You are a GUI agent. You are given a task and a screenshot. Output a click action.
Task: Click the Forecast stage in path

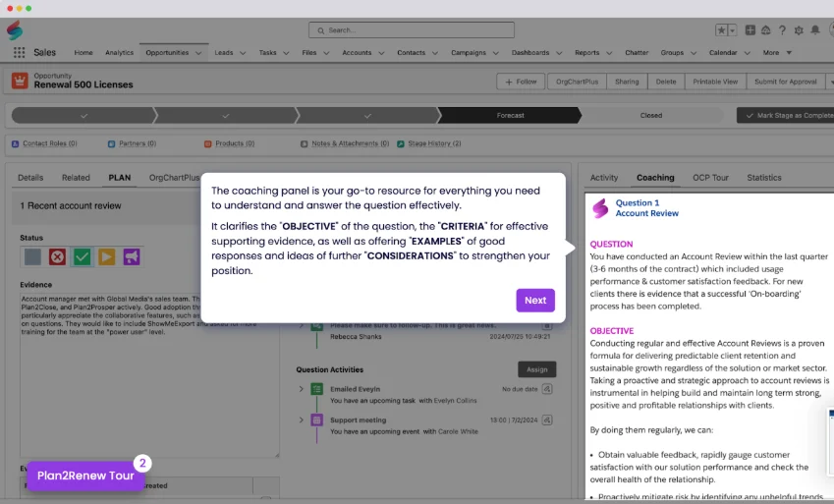510,115
